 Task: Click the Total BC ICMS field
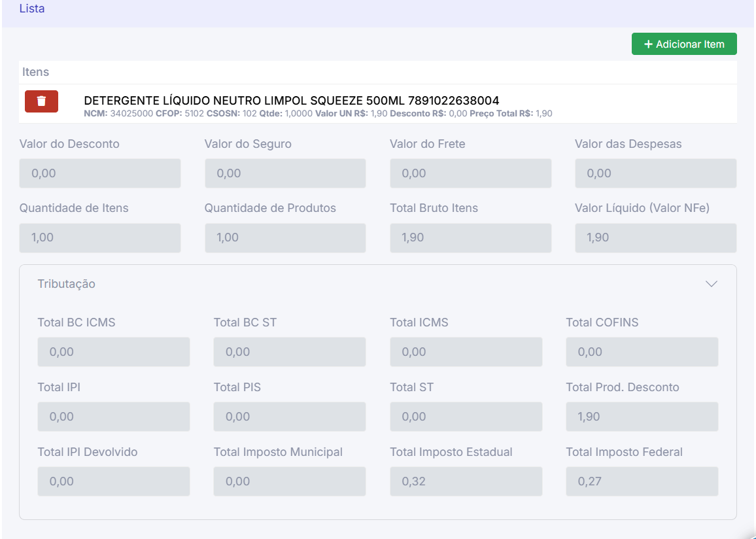(114, 352)
